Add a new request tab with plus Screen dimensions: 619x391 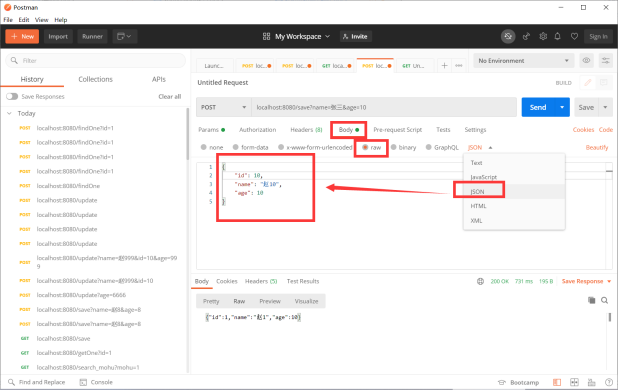(444, 66)
